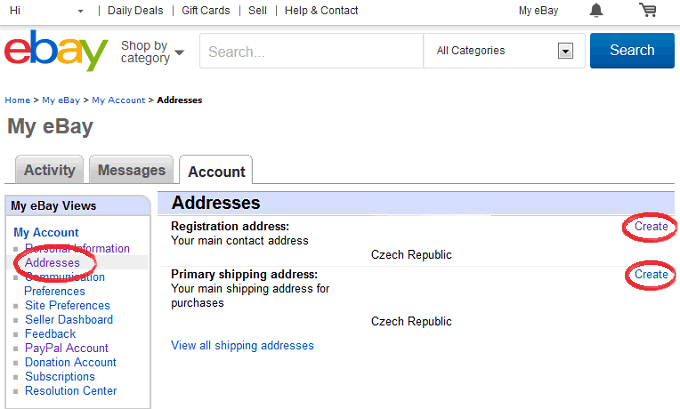This screenshot has height=409, width=680.
Task: Expand the Hi user dropdown arrow
Action: [80, 11]
